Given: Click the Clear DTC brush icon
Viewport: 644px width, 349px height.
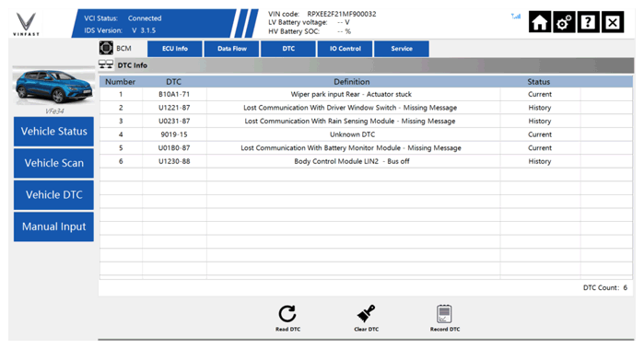Looking at the screenshot, I should coord(366,314).
